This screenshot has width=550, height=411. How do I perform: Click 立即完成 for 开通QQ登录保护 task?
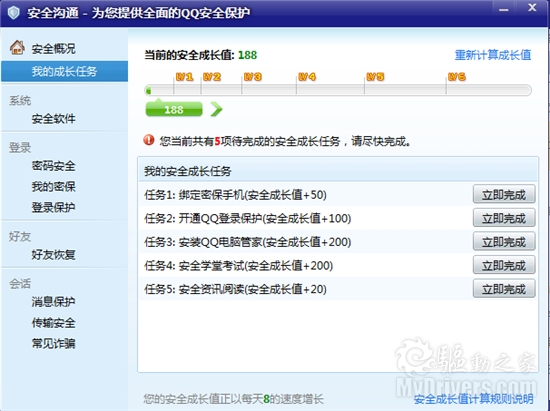[504, 218]
